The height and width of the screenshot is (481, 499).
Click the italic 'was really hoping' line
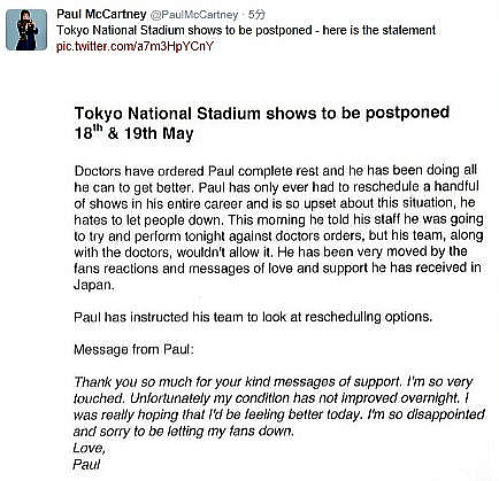[x=279, y=415]
